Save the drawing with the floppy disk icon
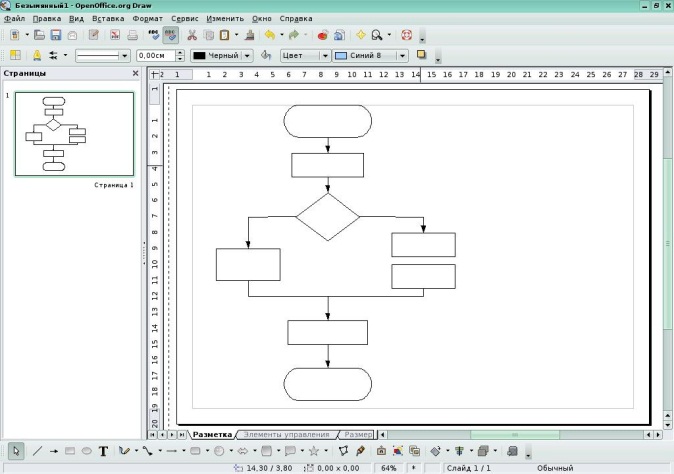Image resolution: width=674 pixels, height=474 pixels. [x=56, y=35]
